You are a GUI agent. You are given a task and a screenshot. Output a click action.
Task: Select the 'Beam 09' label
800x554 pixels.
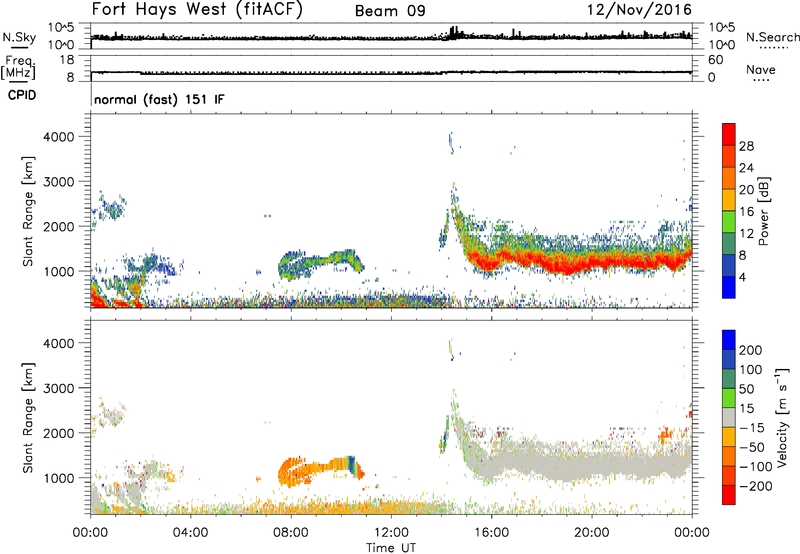(x=390, y=11)
